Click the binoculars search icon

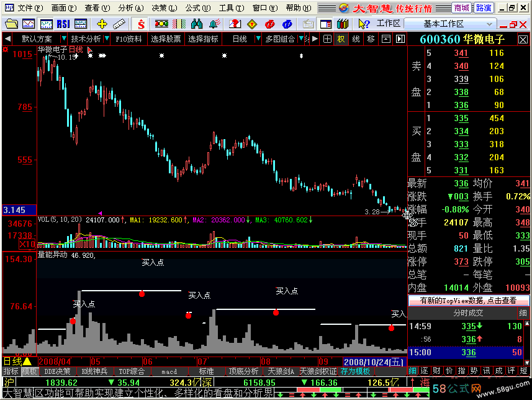pyautogui.click(x=197, y=24)
